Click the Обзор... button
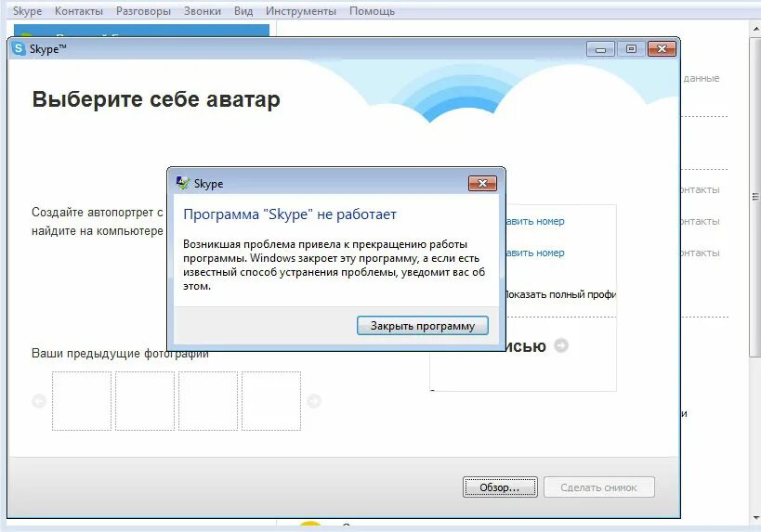 pos(500,487)
